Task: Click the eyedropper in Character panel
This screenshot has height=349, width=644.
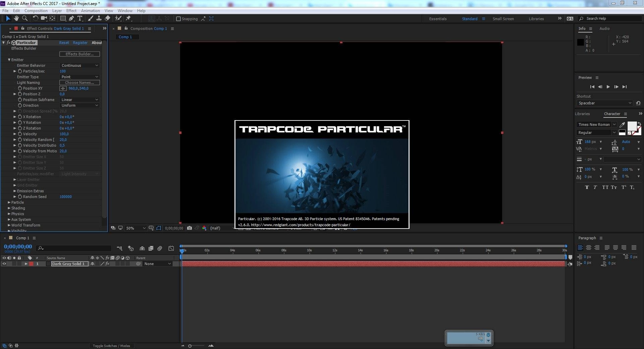Action: (622, 125)
